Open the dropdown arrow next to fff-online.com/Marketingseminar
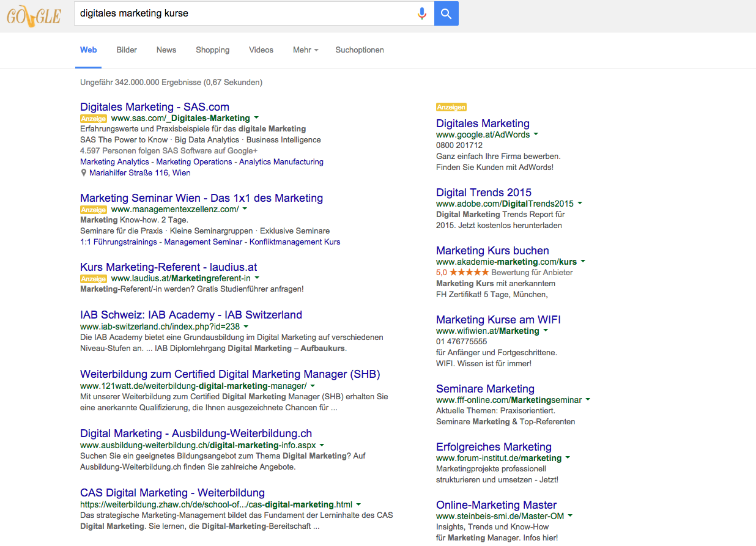Viewport: 756px width, 546px height. tap(588, 400)
